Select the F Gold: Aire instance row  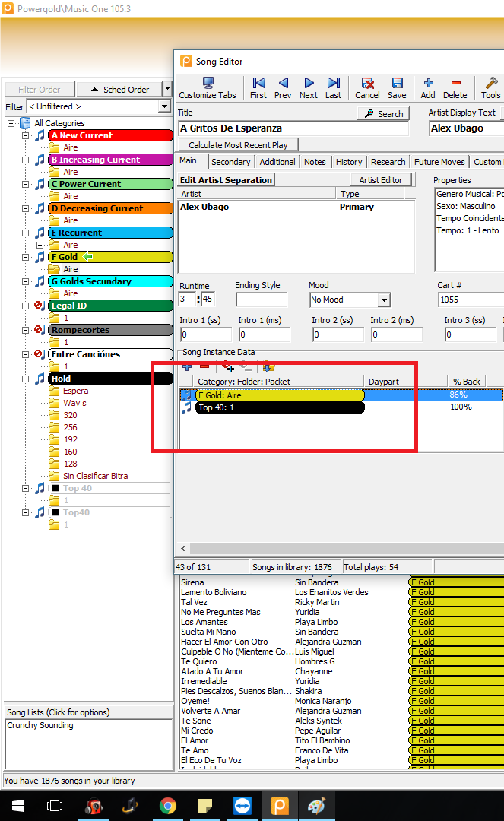(x=341, y=395)
